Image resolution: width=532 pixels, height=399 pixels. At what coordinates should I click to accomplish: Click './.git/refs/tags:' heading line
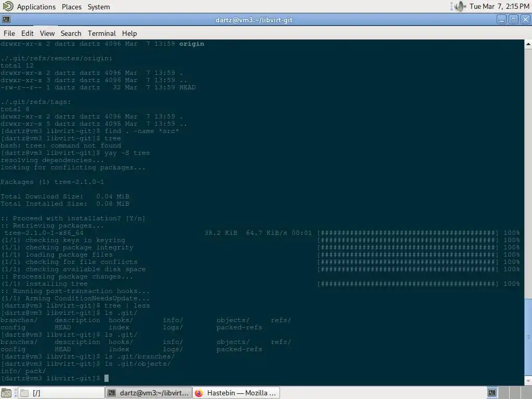[36, 102]
